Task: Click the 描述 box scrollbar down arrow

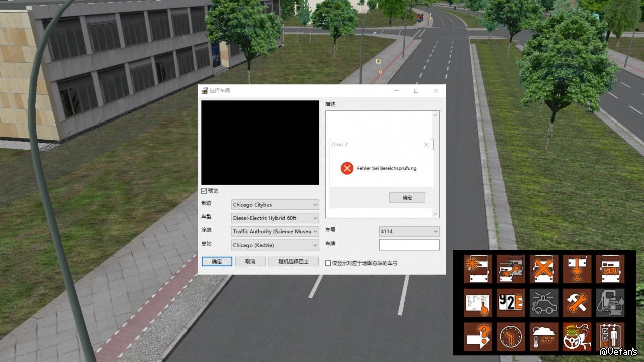Action: (435, 214)
